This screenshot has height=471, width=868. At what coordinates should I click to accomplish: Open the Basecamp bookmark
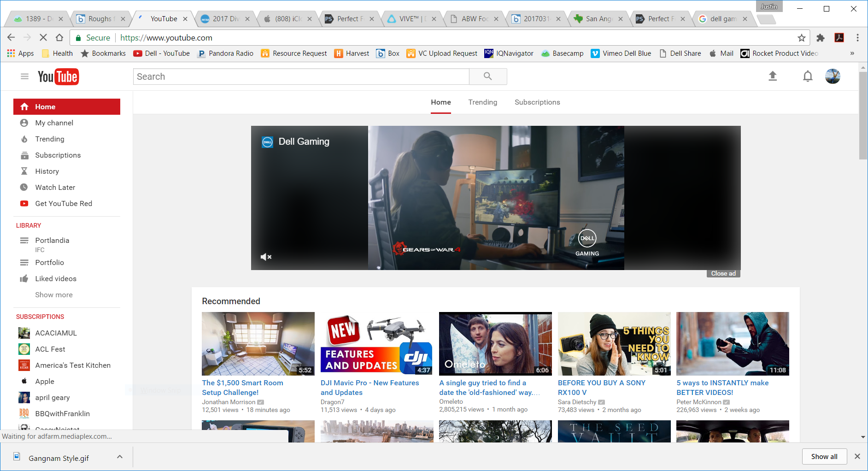(x=562, y=53)
